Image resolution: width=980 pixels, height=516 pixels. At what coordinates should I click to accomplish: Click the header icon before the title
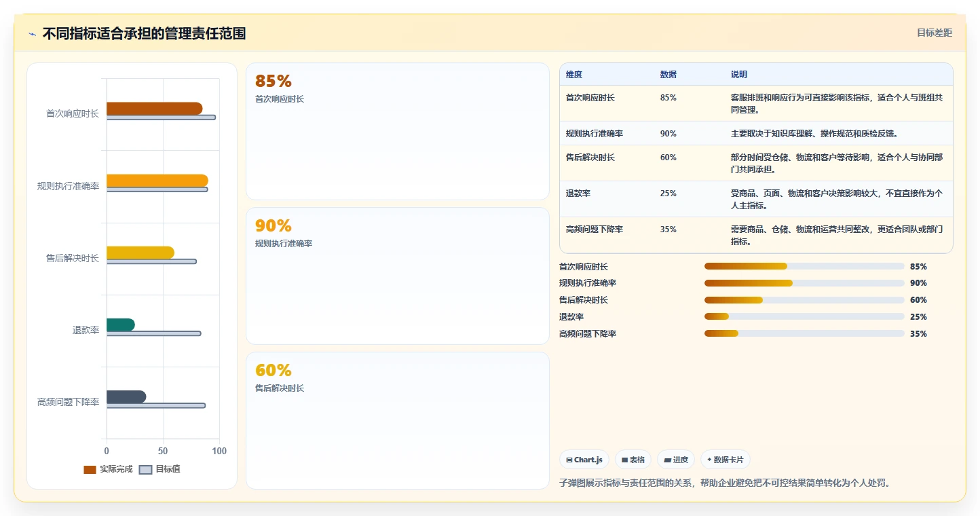coord(32,34)
